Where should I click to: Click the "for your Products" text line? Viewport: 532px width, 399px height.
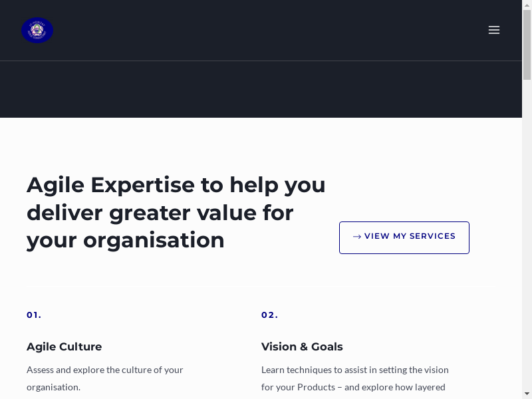coord(353,387)
